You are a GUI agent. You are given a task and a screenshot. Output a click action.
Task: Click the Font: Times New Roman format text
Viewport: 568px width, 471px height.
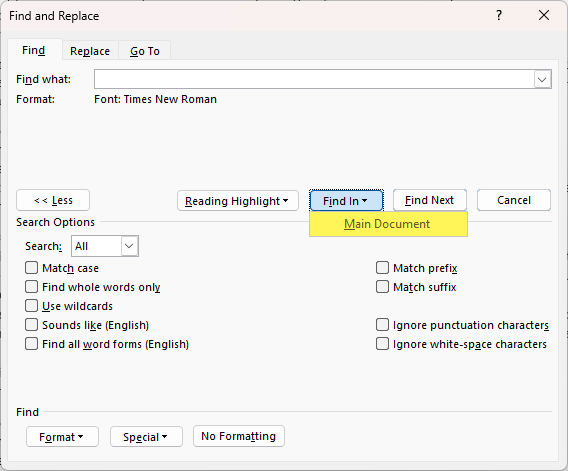pos(155,99)
